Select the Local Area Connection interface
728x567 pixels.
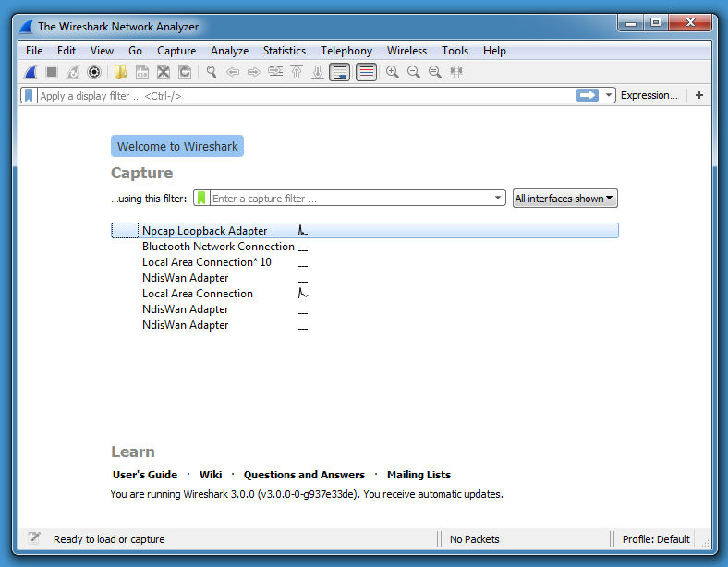[198, 294]
